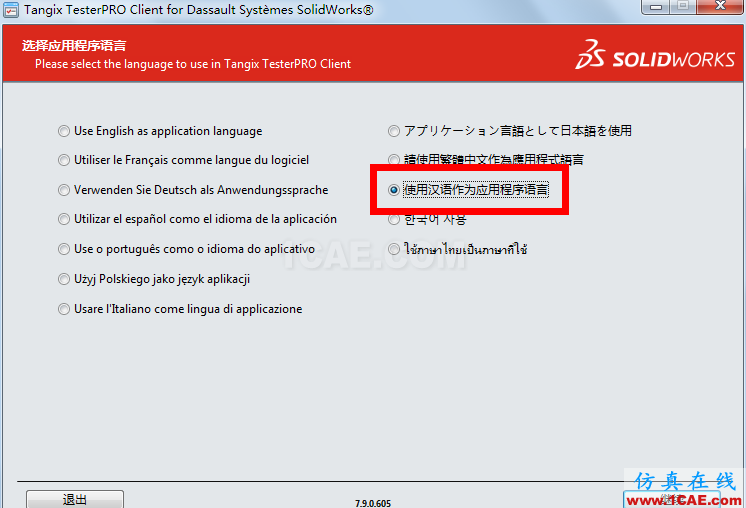The height and width of the screenshot is (508, 746).
Task: Click the SOLIDWORKS logo in header
Action: click(655, 55)
